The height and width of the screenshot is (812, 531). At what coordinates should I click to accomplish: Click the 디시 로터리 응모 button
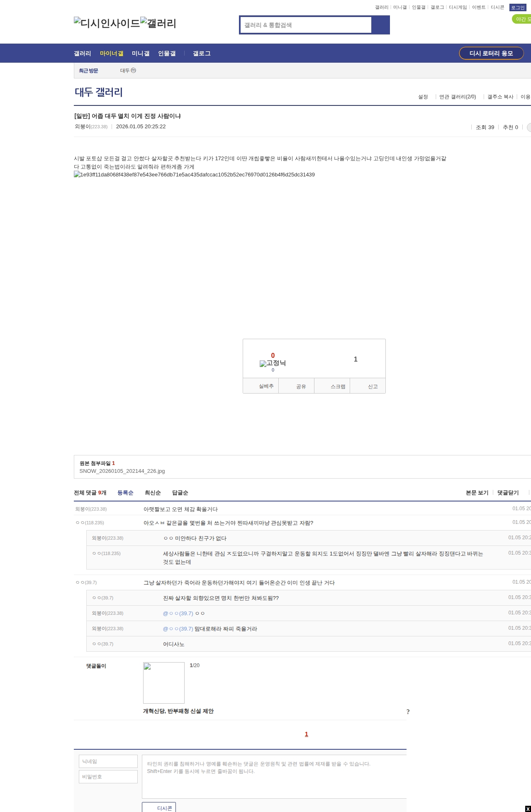(x=491, y=53)
